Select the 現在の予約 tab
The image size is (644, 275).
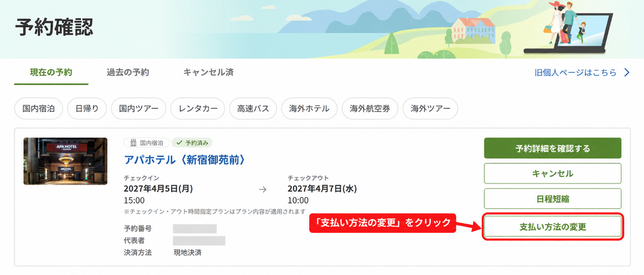[51, 73]
